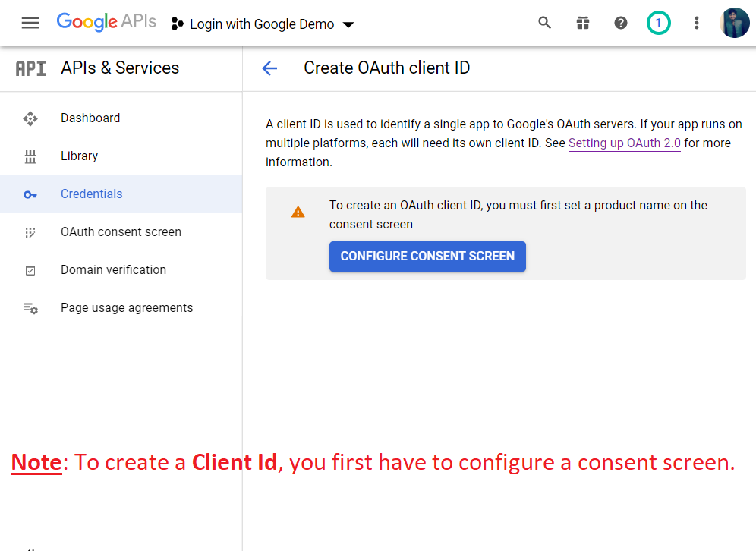
Task: Select the Credentials sidebar item
Action: [121, 194]
